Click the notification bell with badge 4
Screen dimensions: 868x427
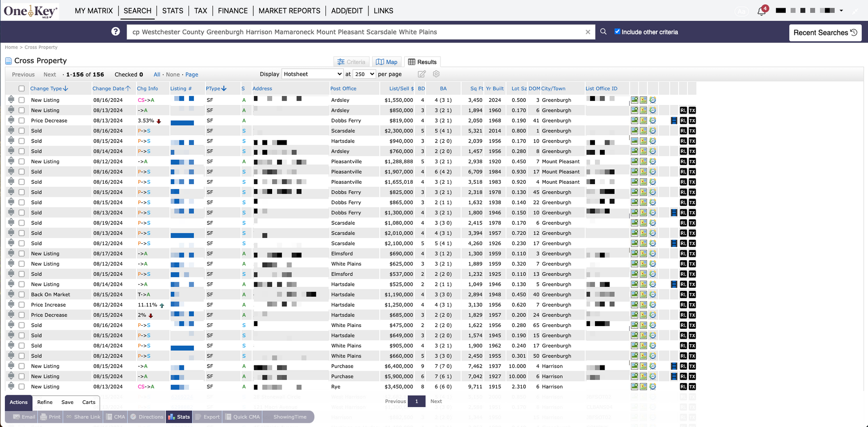[761, 10]
